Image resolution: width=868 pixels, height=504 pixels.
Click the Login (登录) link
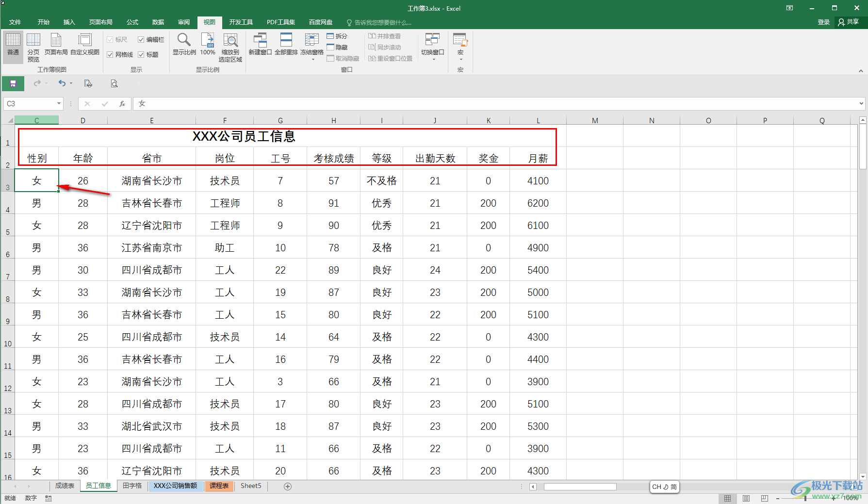tap(823, 22)
